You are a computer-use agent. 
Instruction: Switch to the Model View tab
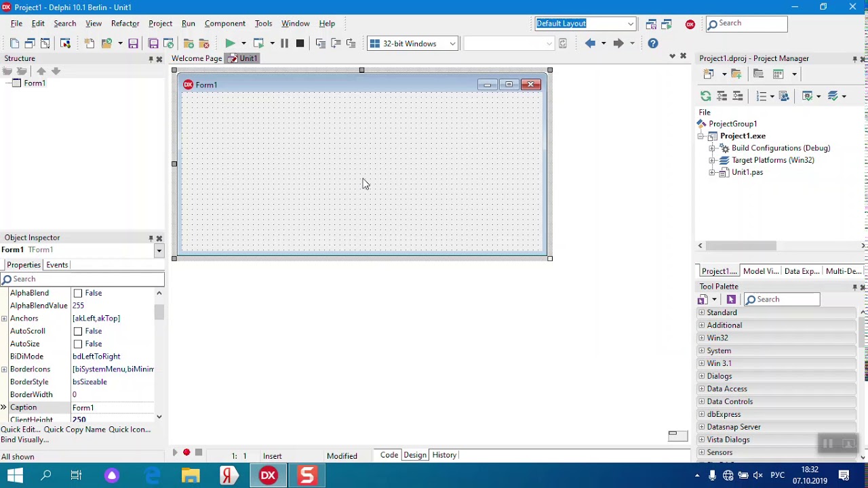(x=760, y=271)
